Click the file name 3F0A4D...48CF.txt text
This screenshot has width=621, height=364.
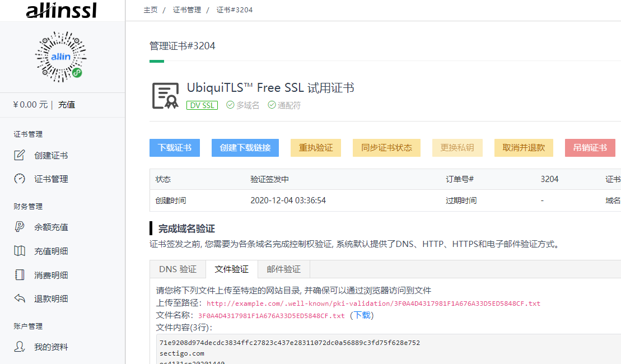271,316
